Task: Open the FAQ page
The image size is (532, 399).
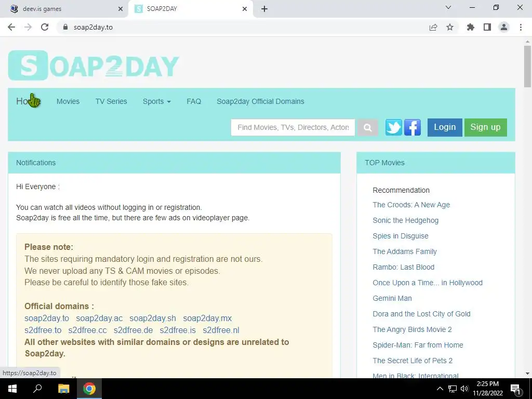Action: 194,101
